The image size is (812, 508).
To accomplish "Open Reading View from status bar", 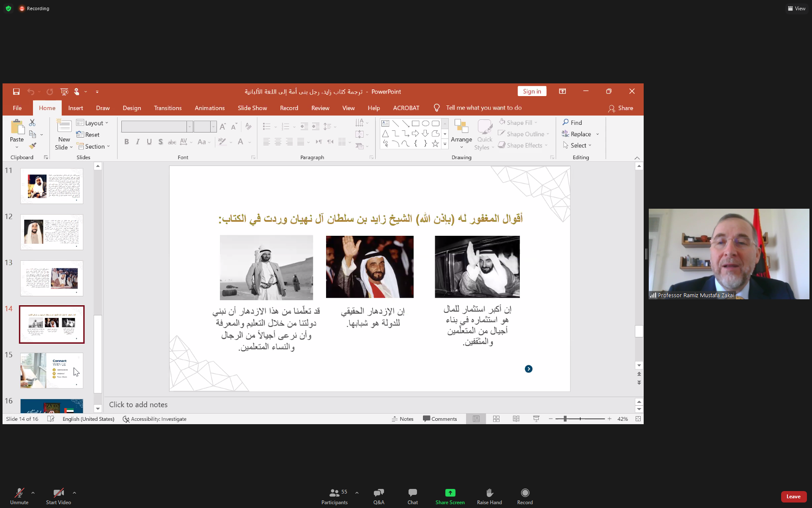I will point(516,419).
